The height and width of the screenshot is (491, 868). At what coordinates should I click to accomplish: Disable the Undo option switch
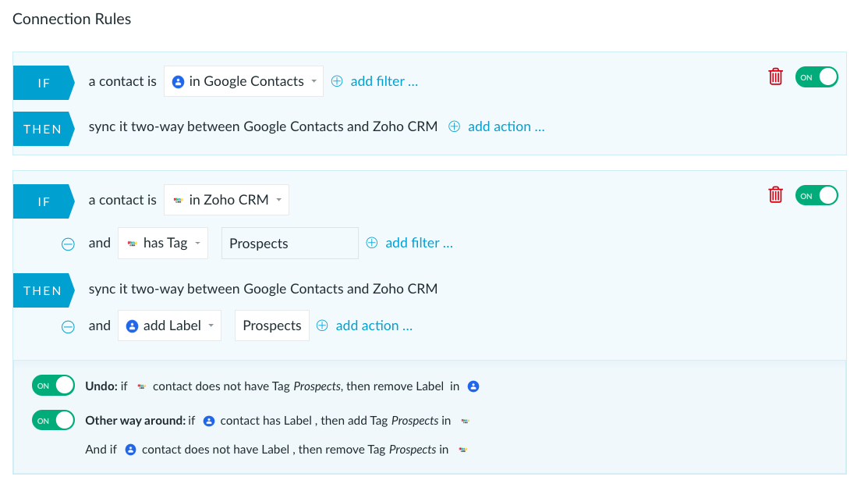(x=53, y=386)
